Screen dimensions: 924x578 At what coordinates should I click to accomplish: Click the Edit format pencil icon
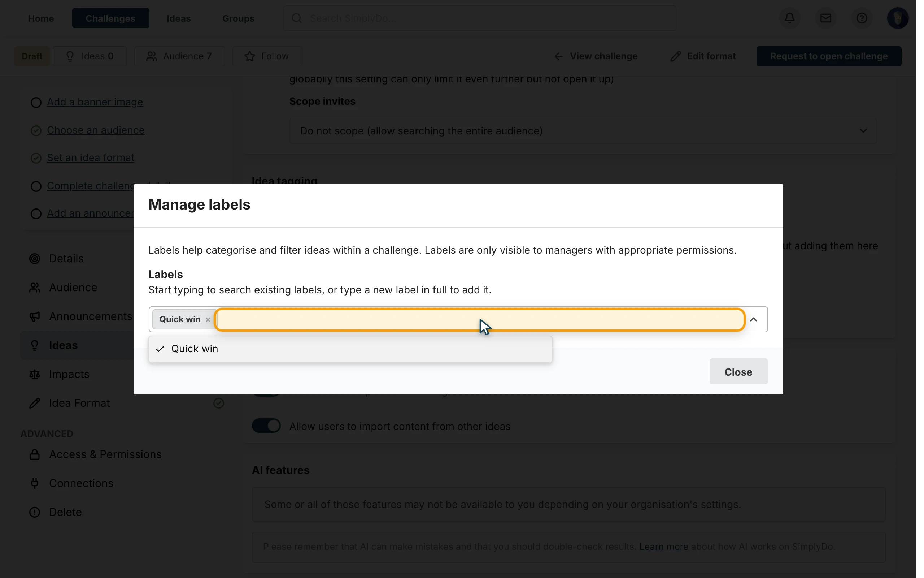point(675,56)
